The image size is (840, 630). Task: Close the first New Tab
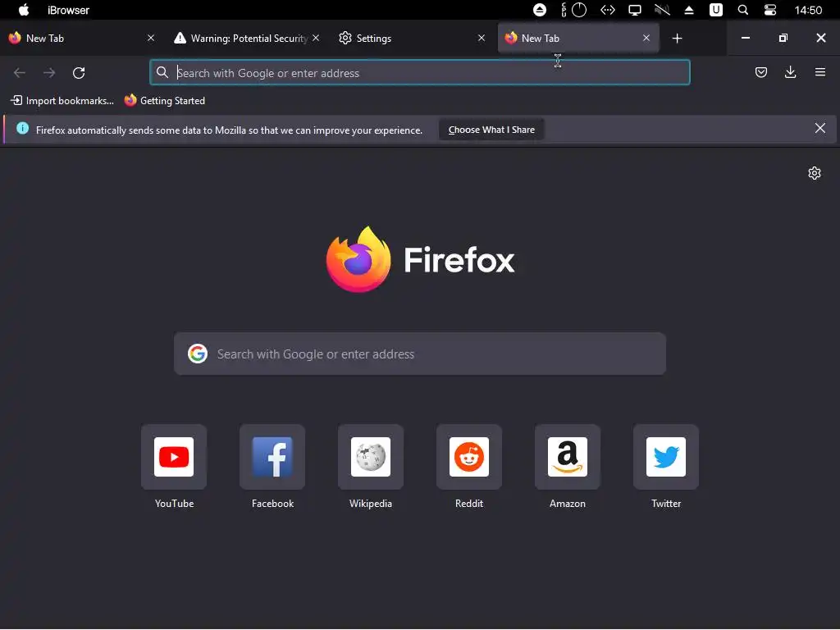(x=151, y=38)
